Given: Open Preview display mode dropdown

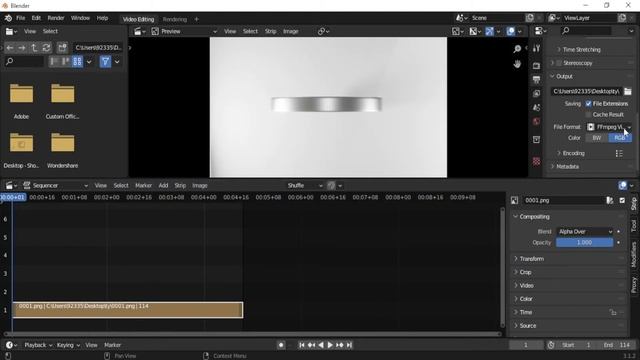Looking at the screenshot, I should 184,31.
